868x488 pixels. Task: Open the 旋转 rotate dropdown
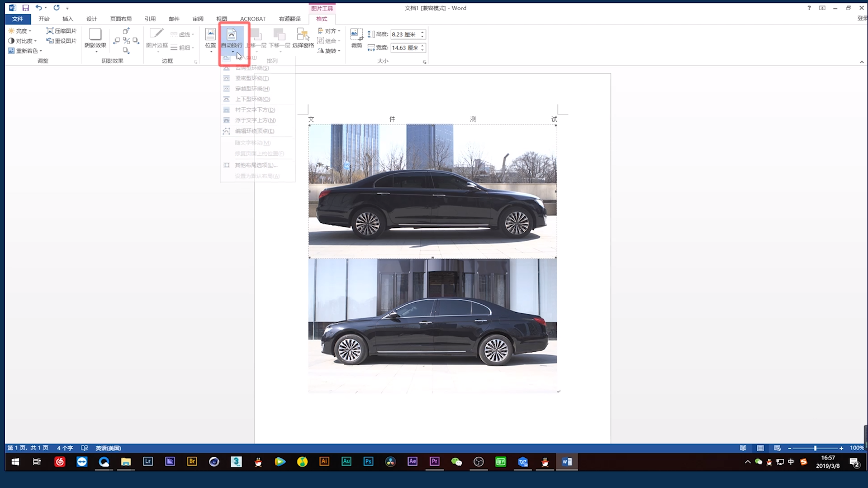pyautogui.click(x=329, y=51)
